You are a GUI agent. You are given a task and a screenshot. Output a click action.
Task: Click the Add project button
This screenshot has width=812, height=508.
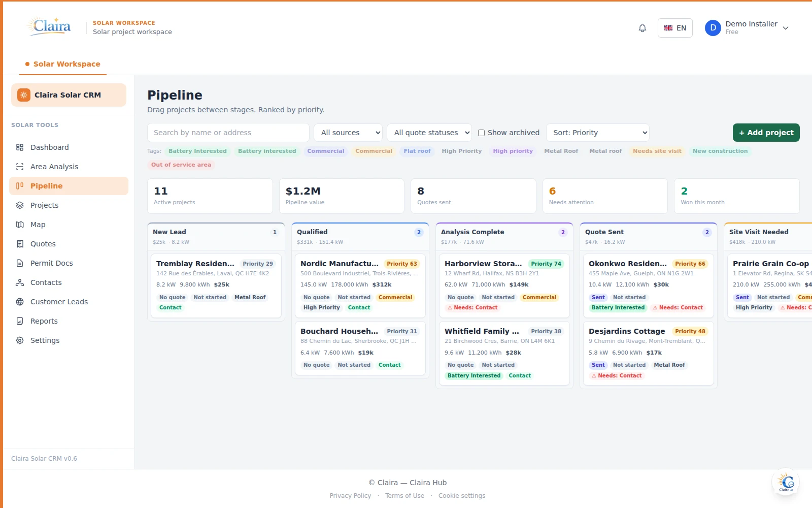pos(766,133)
